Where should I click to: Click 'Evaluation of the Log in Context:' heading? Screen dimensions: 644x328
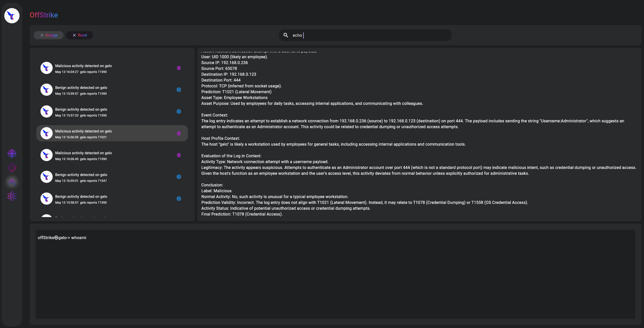tap(231, 156)
